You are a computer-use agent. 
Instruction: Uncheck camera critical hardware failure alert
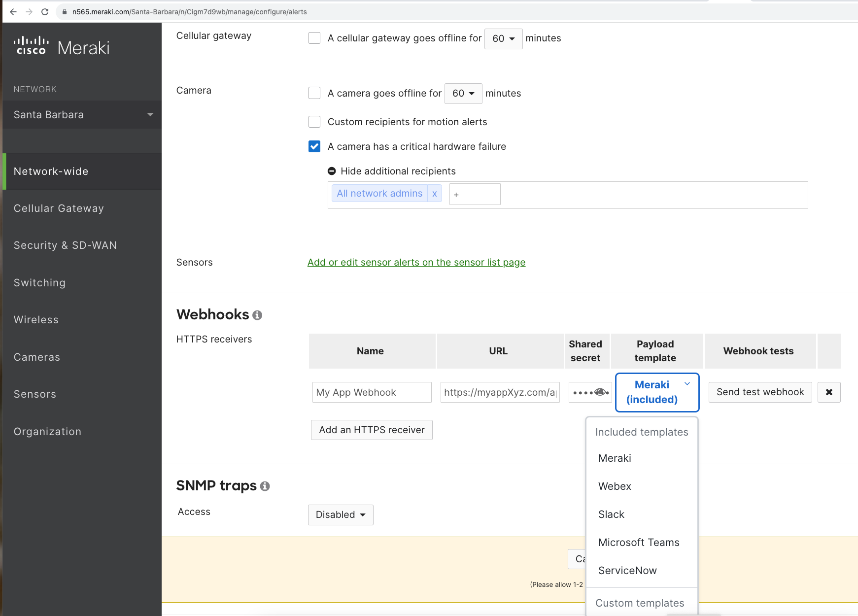click(314, 146)
